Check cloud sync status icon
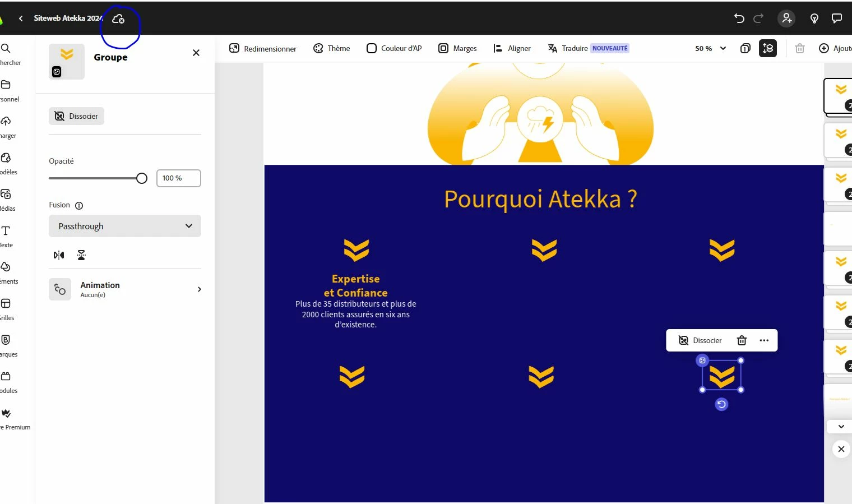 [118, 19]
